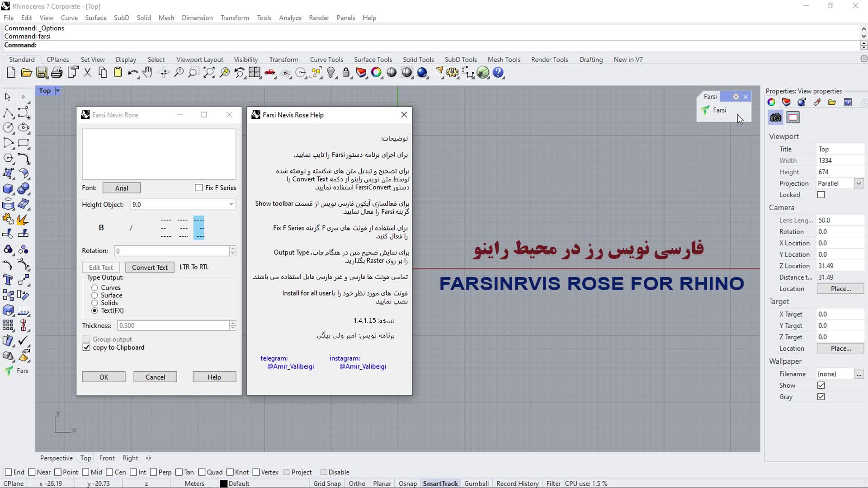This screenshot has height=488, width=868.
Task: Select the Solids output radio button
Action: [94, 303]
